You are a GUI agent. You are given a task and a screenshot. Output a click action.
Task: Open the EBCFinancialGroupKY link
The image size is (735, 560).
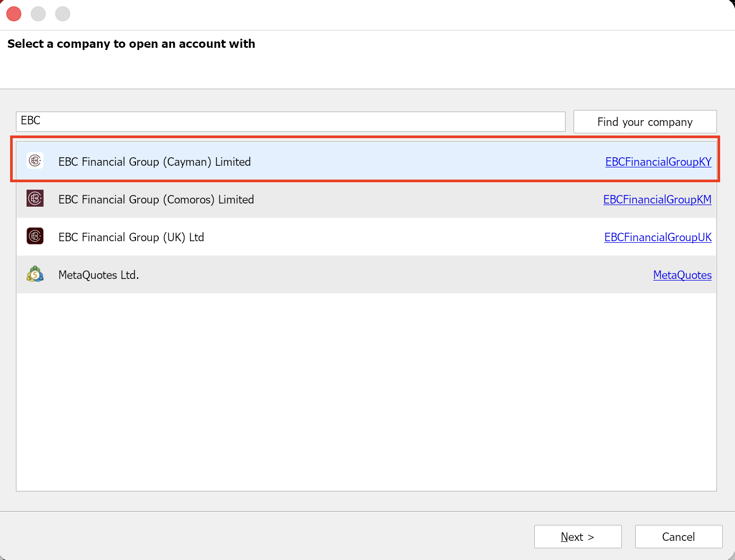(x=658, y=162)
